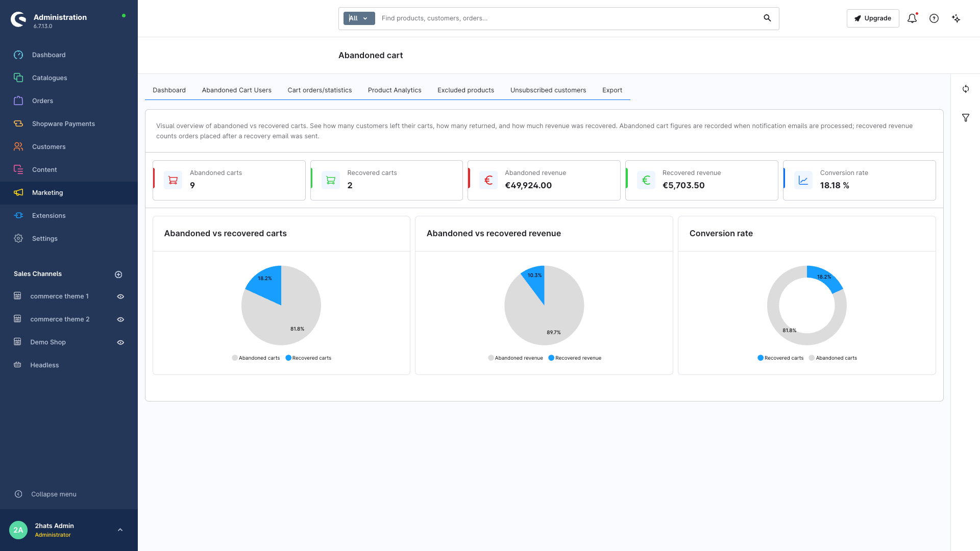Toggle visibility eye for commerce theme 2

click(120, 319)
